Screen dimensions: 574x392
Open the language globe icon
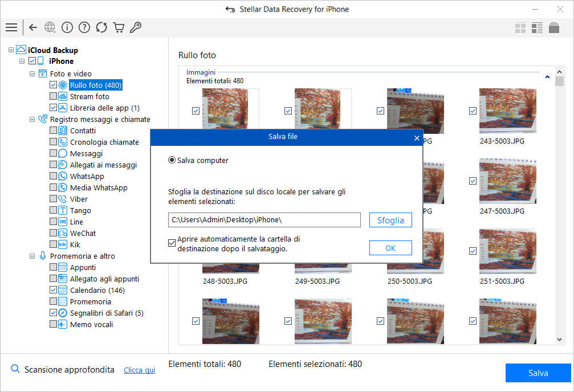[x=50, y=27]
